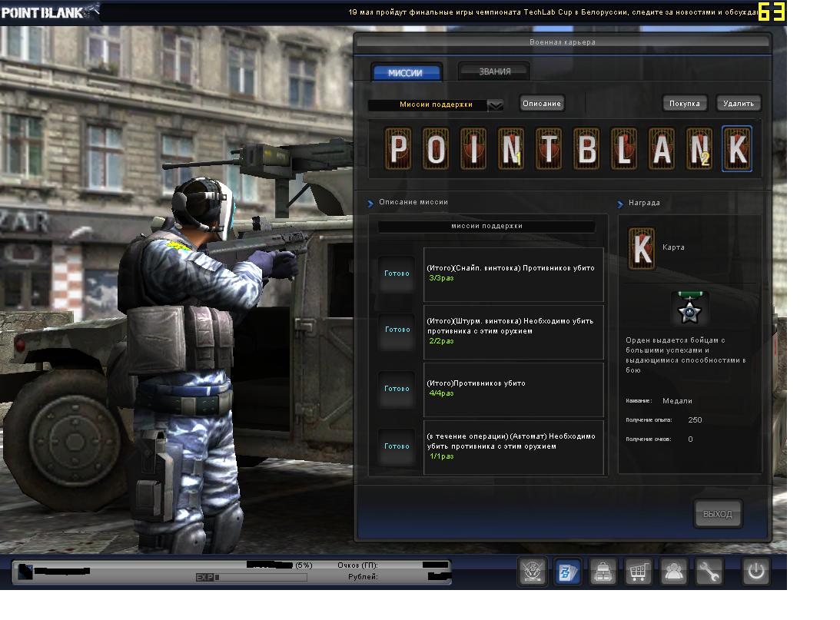
Task: Click Готово for the sniper rifle mission
Action: [x=397, y=273]
